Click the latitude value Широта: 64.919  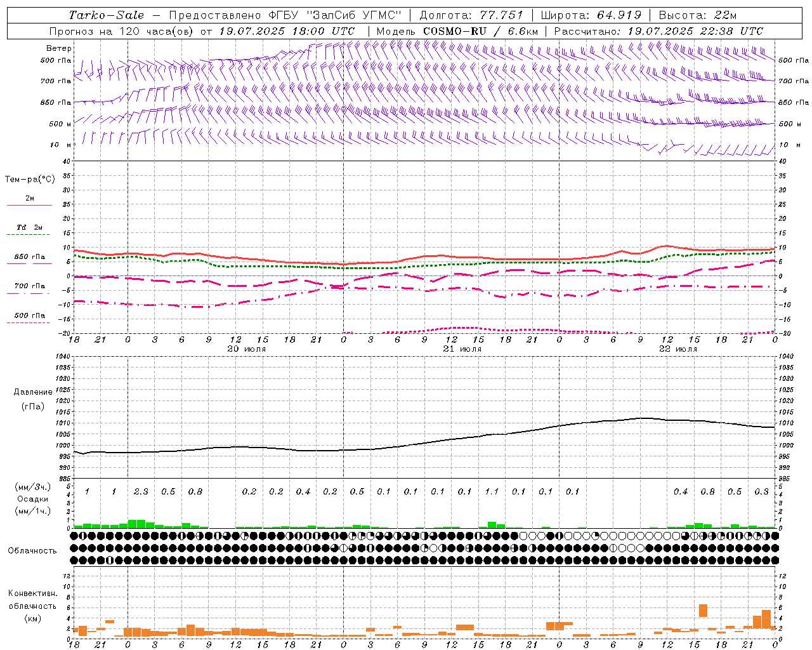coord(591,15)
